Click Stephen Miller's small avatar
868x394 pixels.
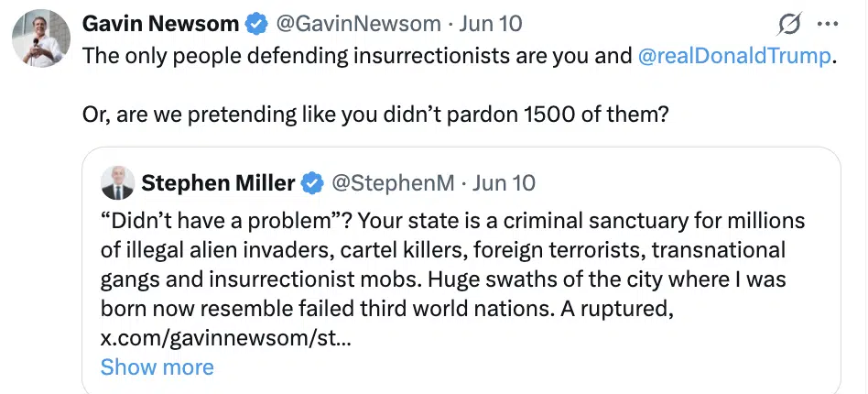118,183
